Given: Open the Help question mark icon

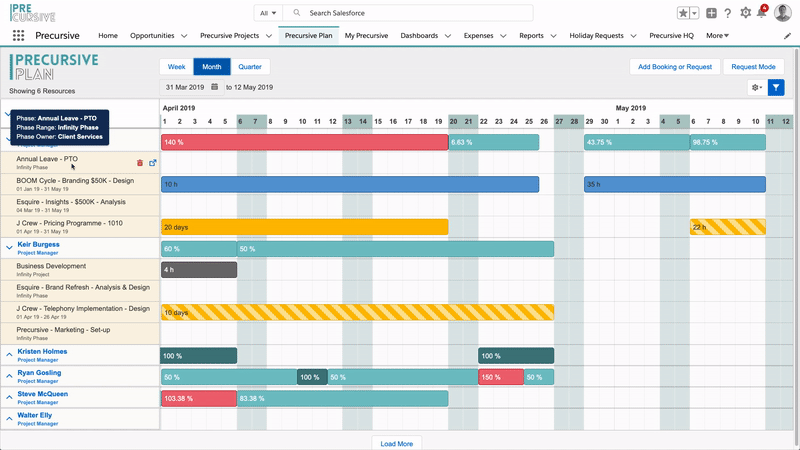Looking at the screenshot, I should point(728,13).
